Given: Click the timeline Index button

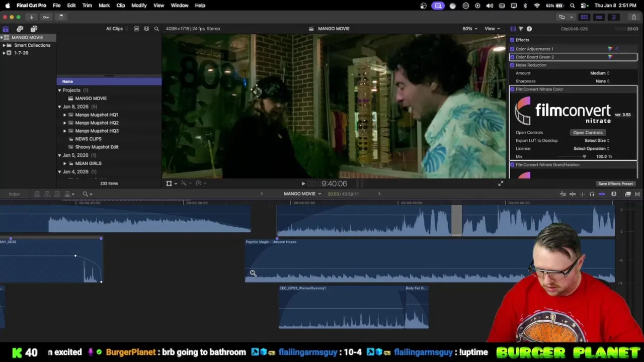Looking at the screenshot, I should pyautogui.click(x=14, y=194).
